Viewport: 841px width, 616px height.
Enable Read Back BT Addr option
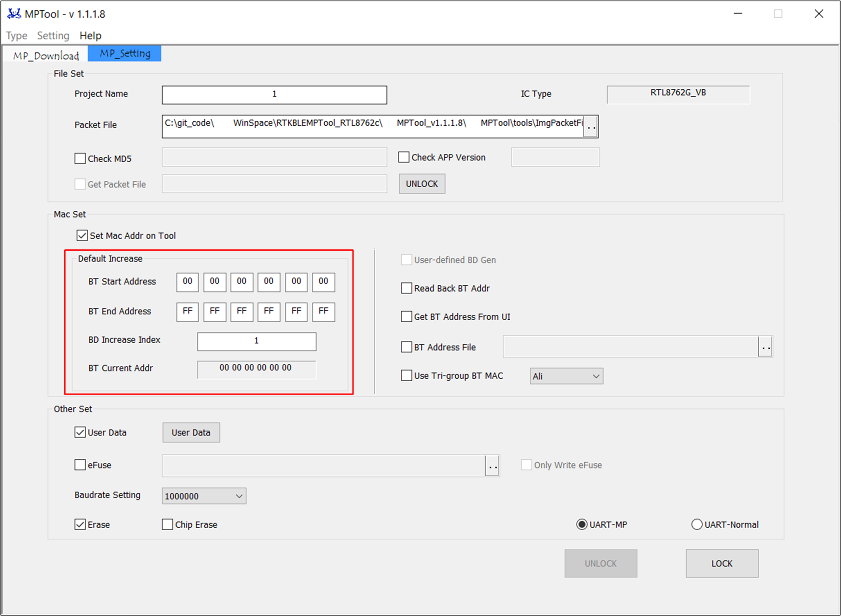406,289
